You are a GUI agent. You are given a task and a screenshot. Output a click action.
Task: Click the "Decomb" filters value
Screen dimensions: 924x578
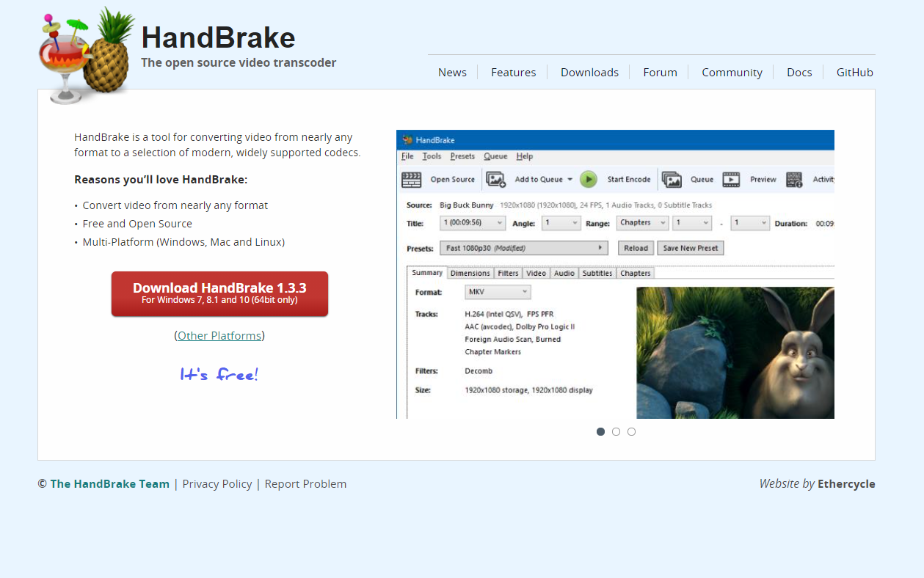tap(479, 371)
